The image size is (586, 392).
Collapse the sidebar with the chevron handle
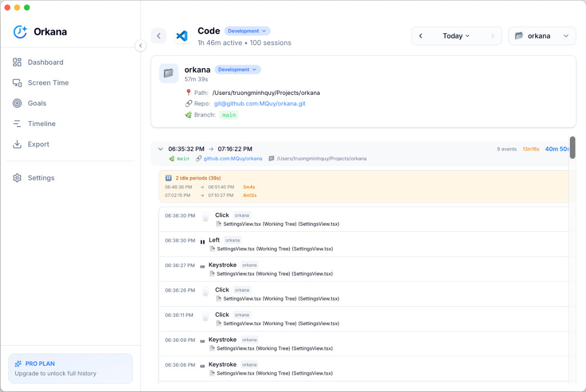[141, 46]
